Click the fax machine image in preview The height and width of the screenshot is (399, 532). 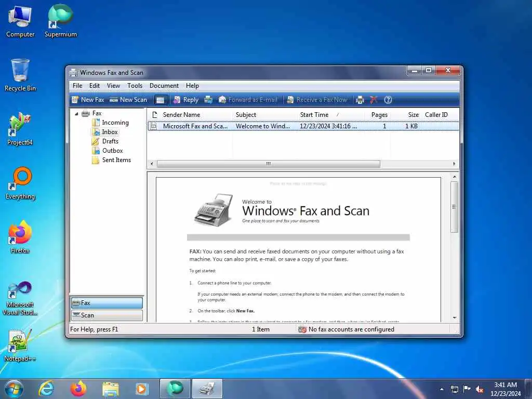(x=214, y=210)
